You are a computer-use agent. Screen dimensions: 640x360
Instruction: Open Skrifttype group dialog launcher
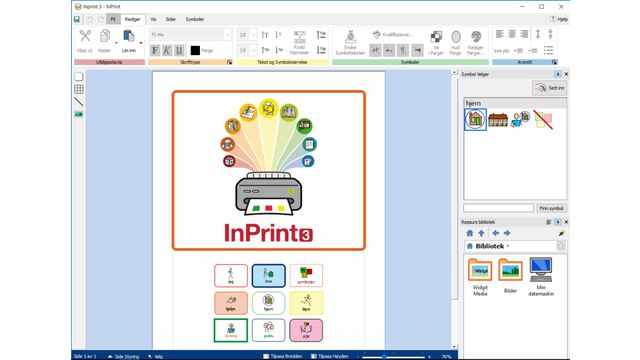(x=229, y=62)
